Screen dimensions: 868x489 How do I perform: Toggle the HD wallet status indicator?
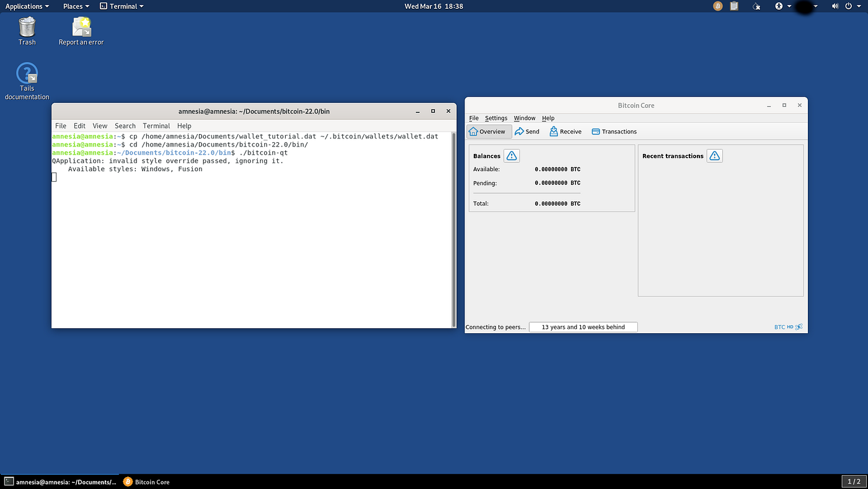click(x=790, y=327)
